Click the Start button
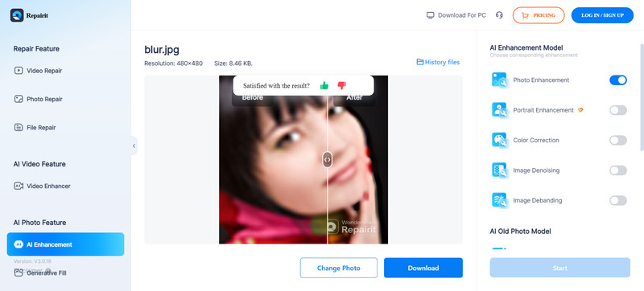Viewport: 644px width, 291px height. 559,268
